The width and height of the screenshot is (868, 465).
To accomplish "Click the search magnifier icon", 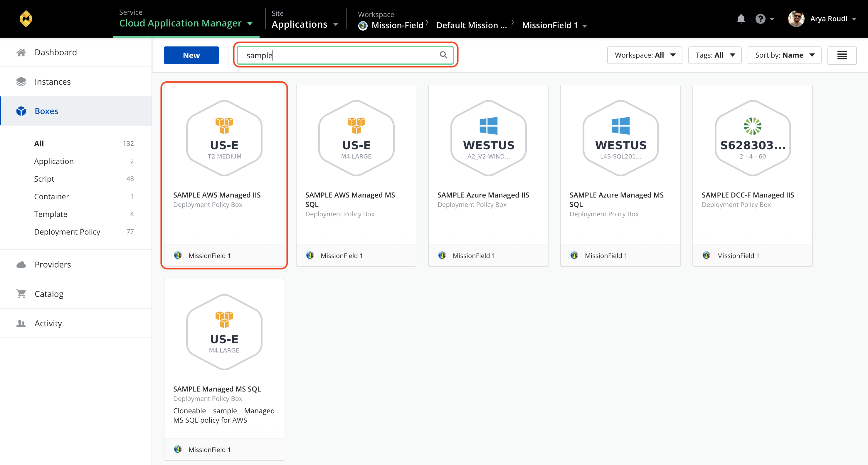I will tap(443, 55).
